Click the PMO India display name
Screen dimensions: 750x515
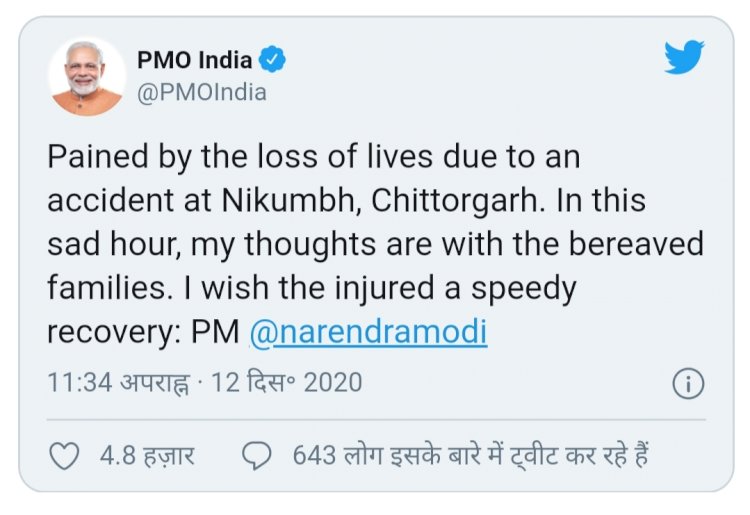[x=192, y=60]
